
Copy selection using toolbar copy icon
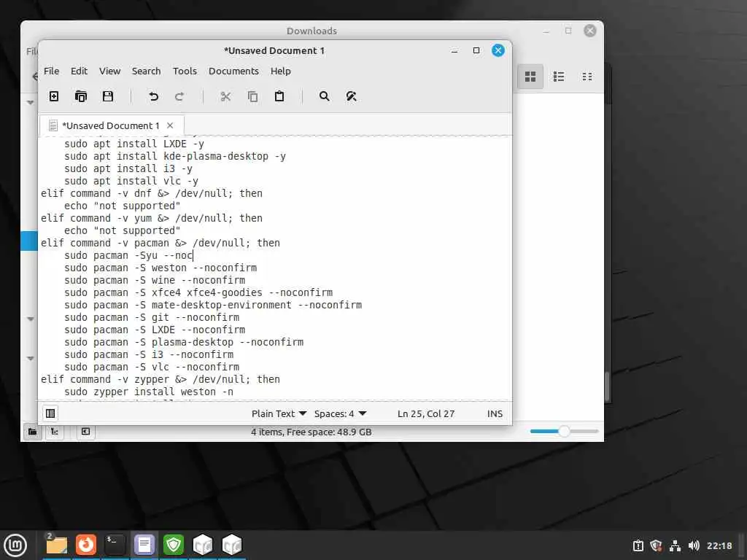[x=252, y=96]
